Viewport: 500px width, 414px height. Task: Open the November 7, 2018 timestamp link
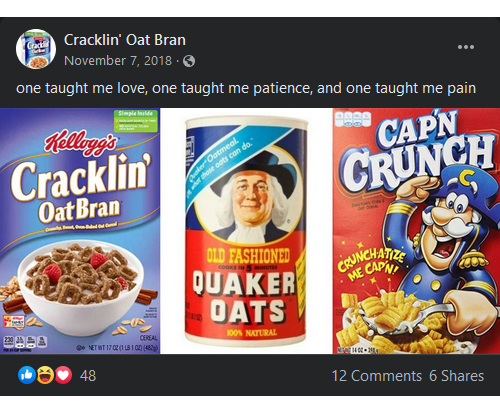click(118, 61)
